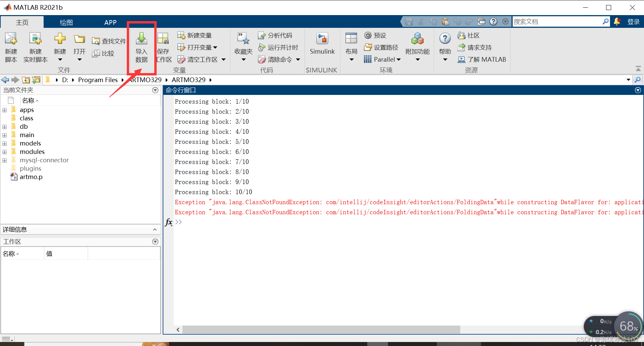Open the Clear Commands dropdown arrow
The width and height of the screenshot is (644, 346).
pos(298,60)
